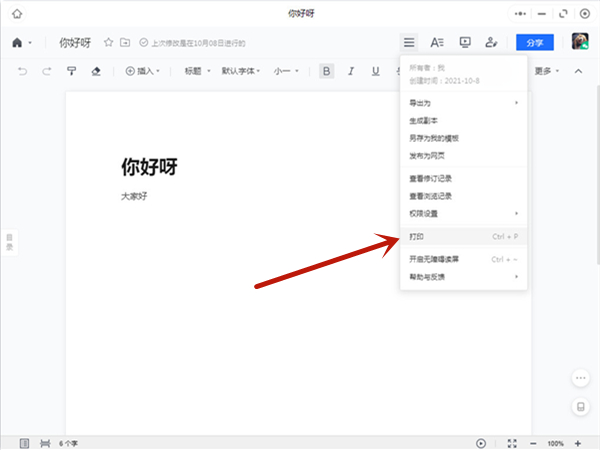Open 导出为 export submenu
The image size is (600, 450).
coord(463,103)
